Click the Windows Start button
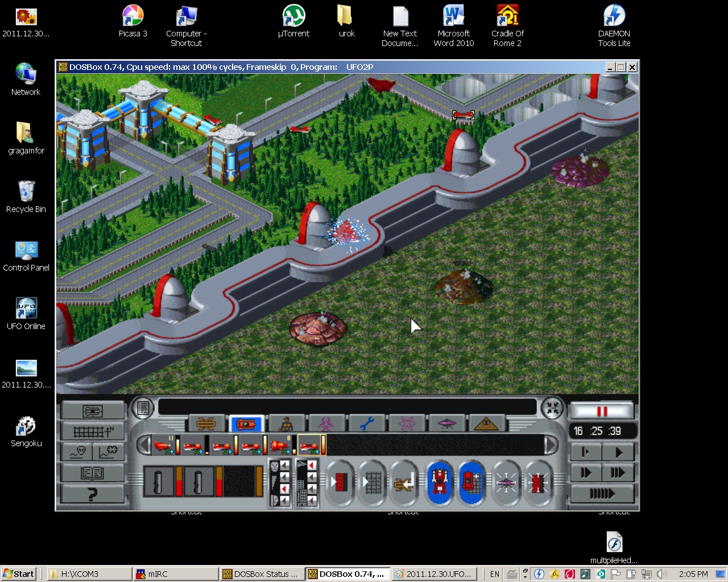728x582 pixels. click(x=18, y=573)
